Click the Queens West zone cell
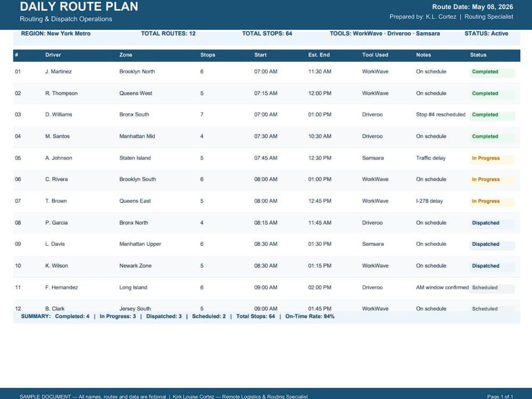This screenshot has height=399, width=532. pos(136,93)
